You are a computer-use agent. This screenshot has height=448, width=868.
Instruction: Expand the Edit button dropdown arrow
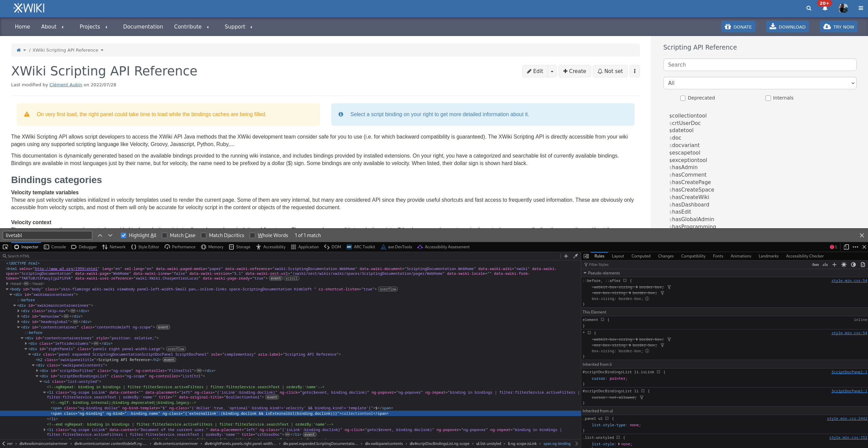point(552,71)
